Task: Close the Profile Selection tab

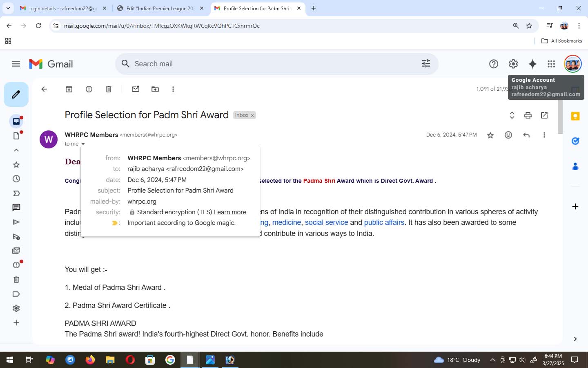Action: pos(299,8)
